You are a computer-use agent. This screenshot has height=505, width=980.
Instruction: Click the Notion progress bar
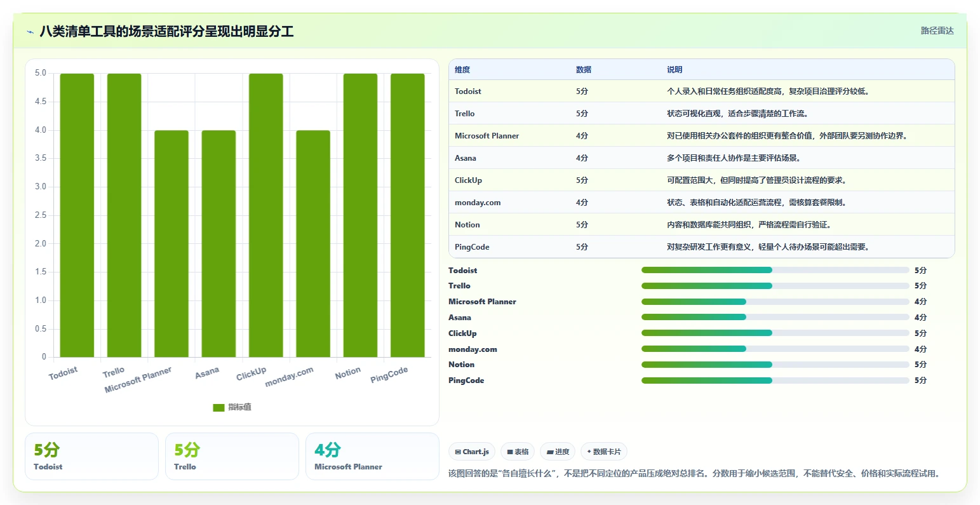(x=775, y=365)
